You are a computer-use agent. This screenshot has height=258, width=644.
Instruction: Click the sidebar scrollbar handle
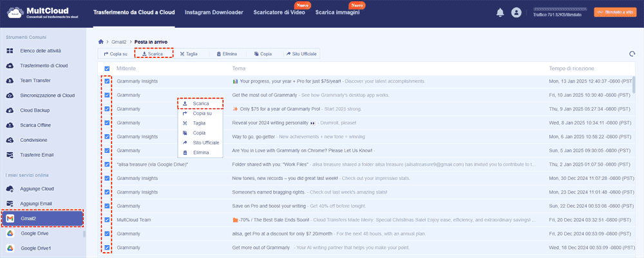[84, 235]
